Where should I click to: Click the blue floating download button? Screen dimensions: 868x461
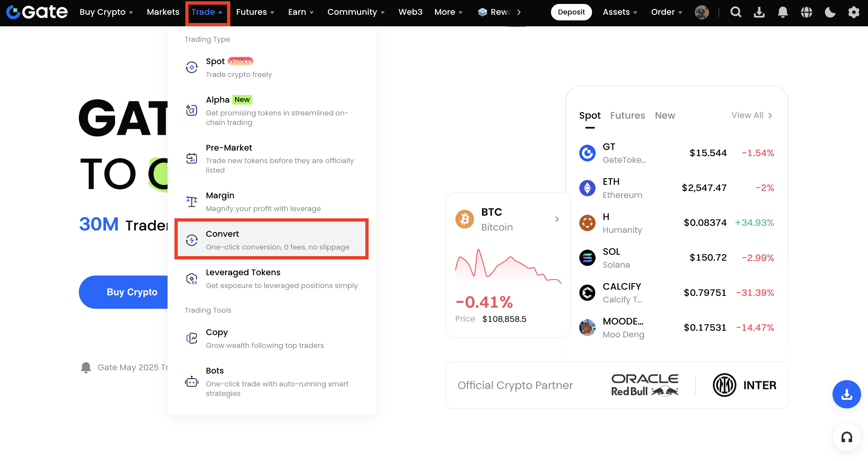pos(846,394)
